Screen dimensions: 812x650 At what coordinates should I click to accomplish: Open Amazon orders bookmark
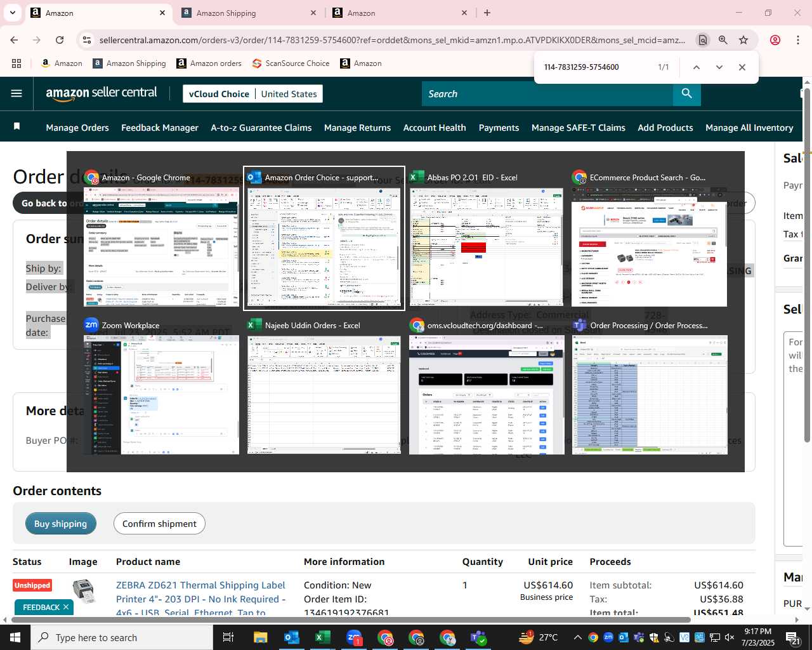pos(209,63)
